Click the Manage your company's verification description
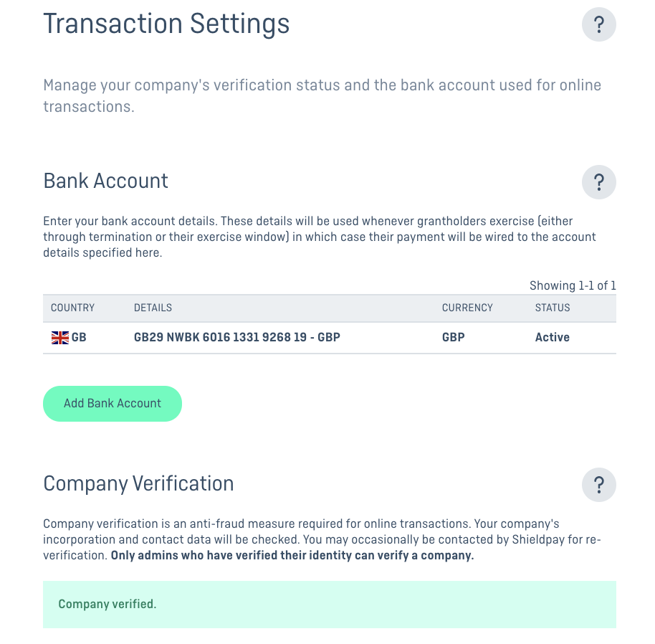Screen dimensions: 655x644 pyautogui.click(x=322, y=95)
